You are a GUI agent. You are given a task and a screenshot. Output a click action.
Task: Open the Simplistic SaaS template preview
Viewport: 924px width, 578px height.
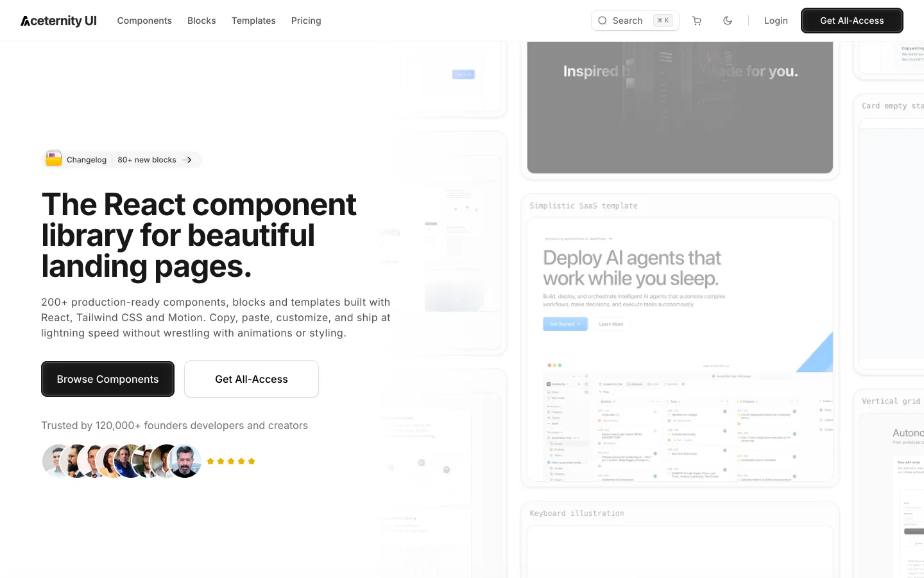[680, 350]
